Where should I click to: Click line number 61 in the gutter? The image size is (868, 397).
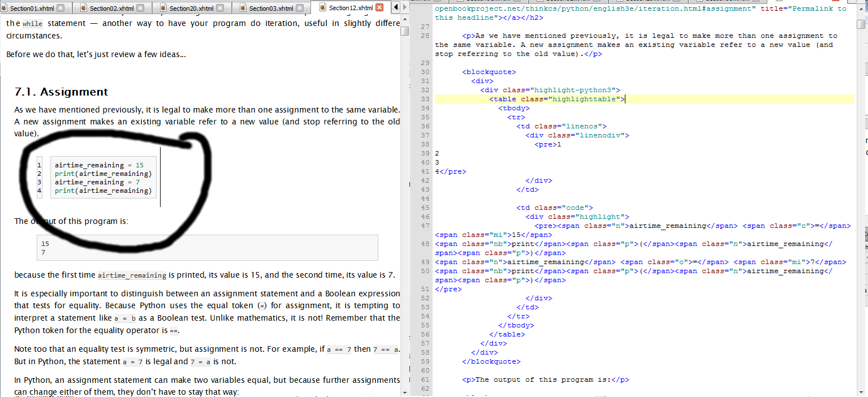point(425,379)
